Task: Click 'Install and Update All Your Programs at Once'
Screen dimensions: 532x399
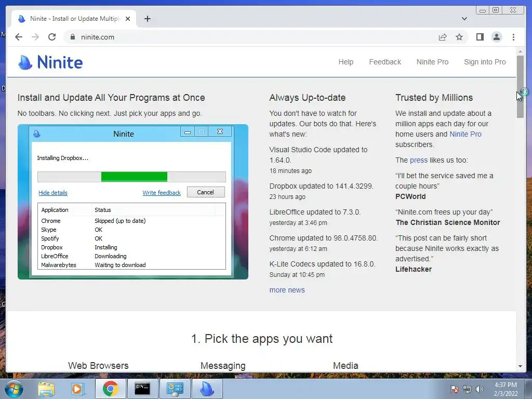Action: pyautogui.click(x=111, y=98)
